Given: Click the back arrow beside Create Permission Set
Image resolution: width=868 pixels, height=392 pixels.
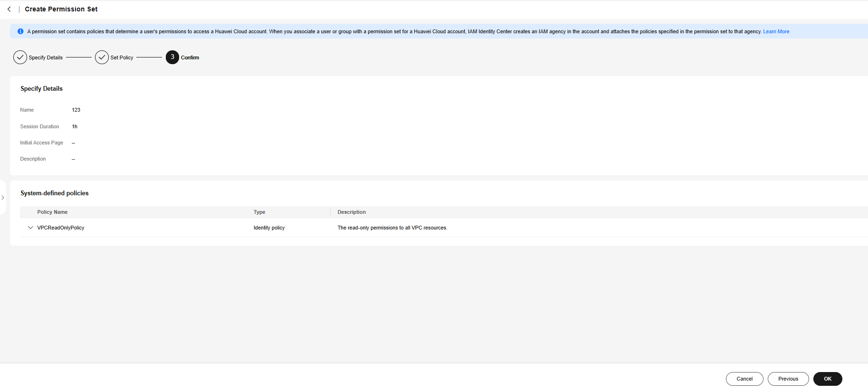Looking at the screenshot, I should point(9,9).
